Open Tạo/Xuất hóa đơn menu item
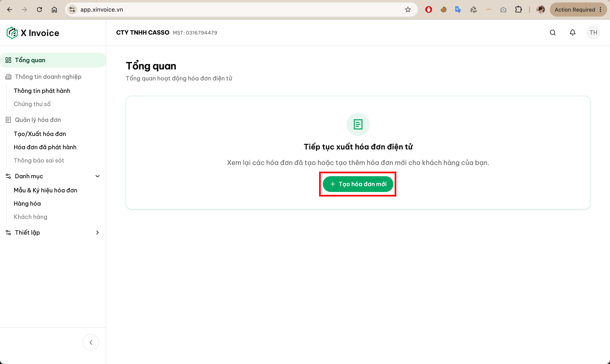Viewport: 610px width, 364px height. tap(40, 134)
